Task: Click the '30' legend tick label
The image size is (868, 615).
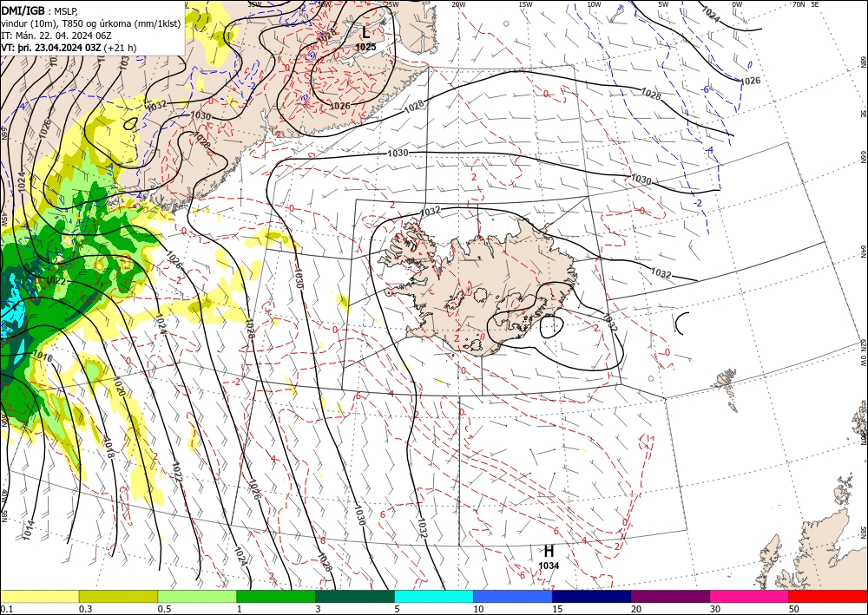Action: coord(714,609)
